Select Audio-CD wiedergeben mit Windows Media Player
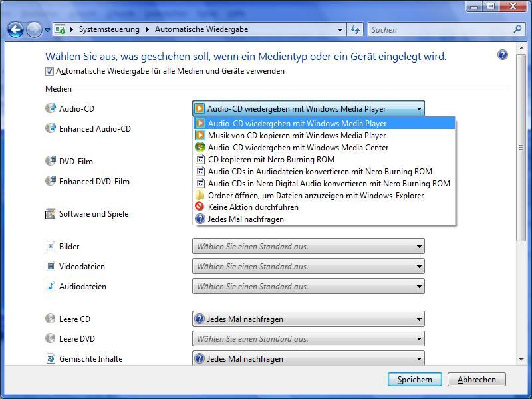Screen dimensions: 532x399 324,123
